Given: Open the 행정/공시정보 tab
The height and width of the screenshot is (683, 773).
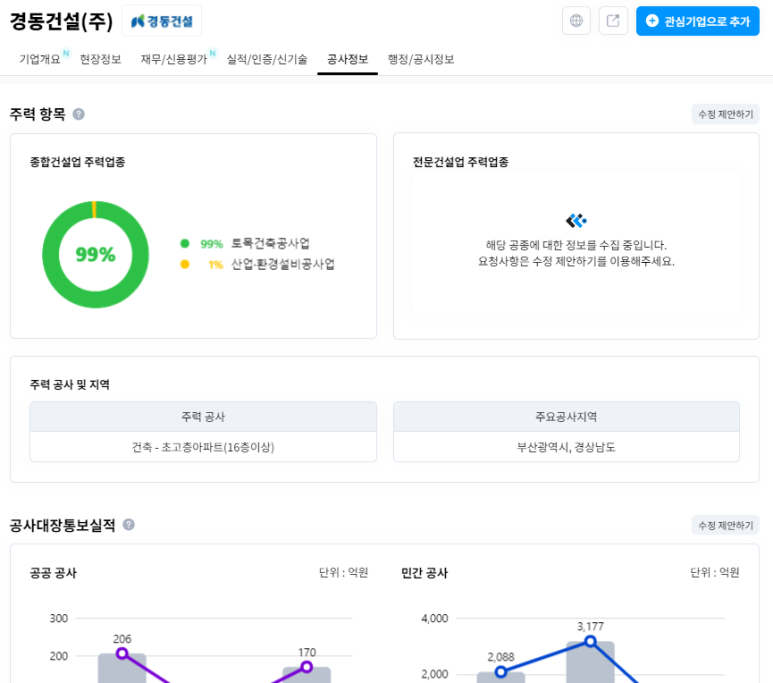Looking at the screenshot, I should click(421, 59).
